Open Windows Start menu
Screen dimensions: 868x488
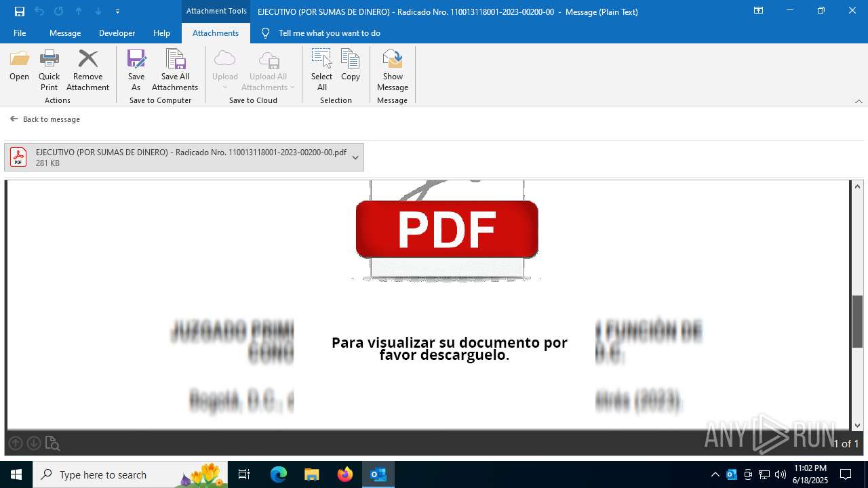click(x=16, y=474)
